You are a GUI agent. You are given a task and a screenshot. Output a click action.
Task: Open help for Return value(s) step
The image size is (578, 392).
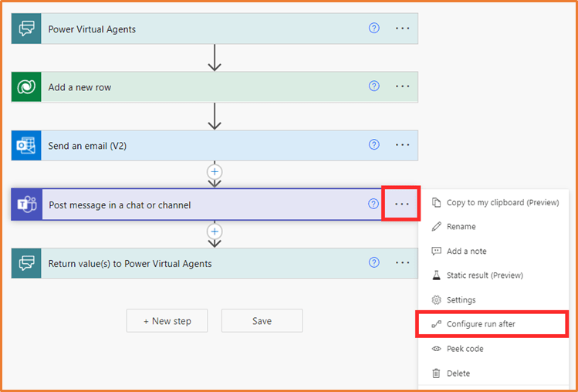374,262
